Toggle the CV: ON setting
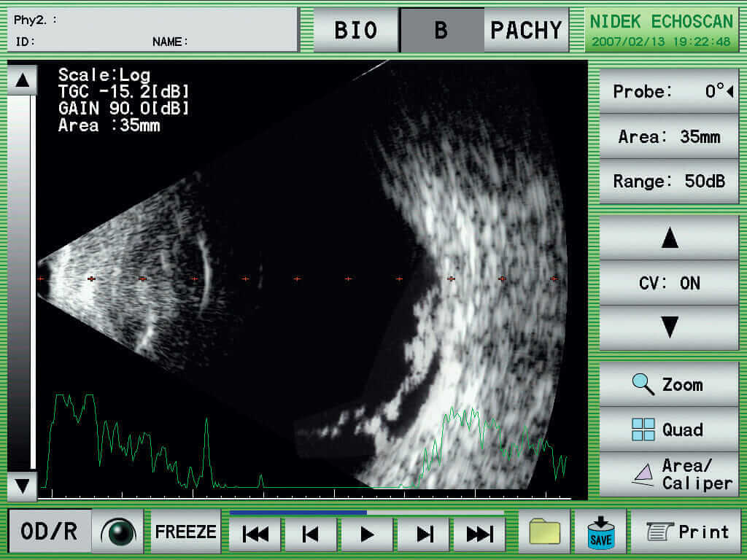 pyautogui.click(x=669, y=283)
